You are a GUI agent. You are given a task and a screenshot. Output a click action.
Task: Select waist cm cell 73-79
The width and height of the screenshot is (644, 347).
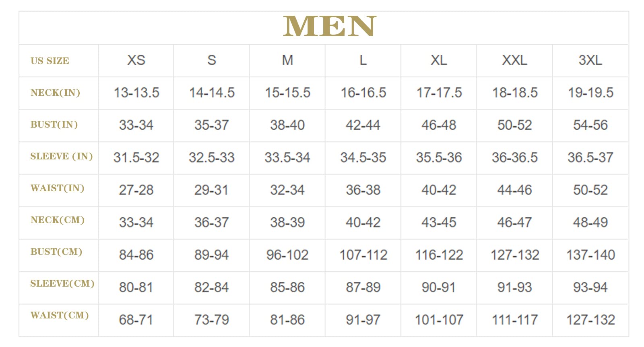[212, 320]
